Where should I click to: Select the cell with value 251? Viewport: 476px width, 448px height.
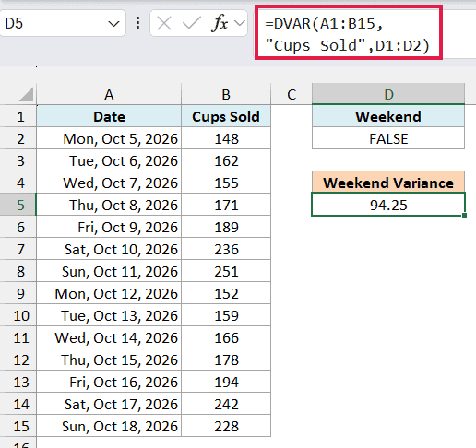[x=226, y=271]
